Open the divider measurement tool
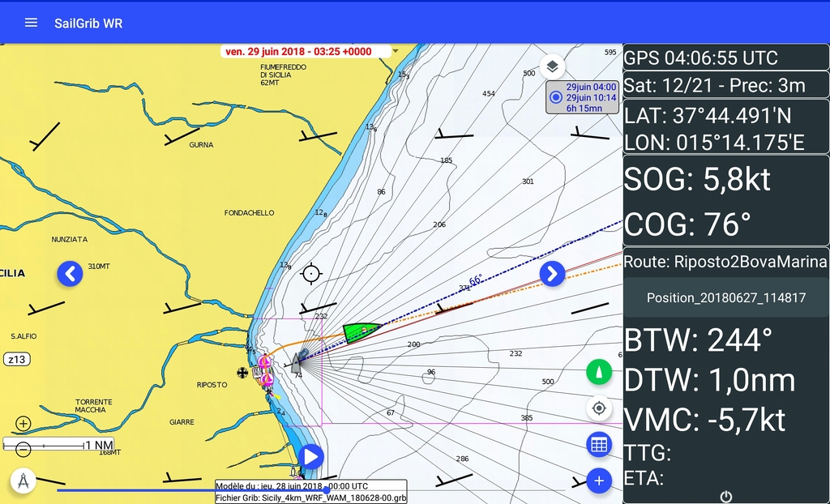 point(24,481)
